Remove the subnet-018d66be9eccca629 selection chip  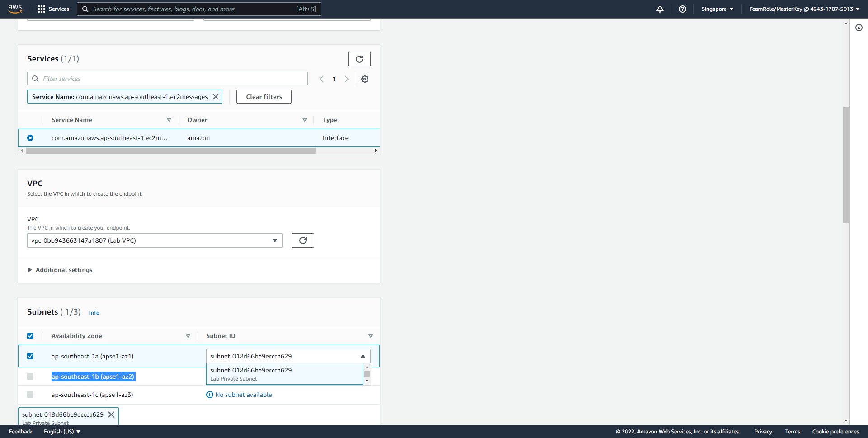coord(111,414)
